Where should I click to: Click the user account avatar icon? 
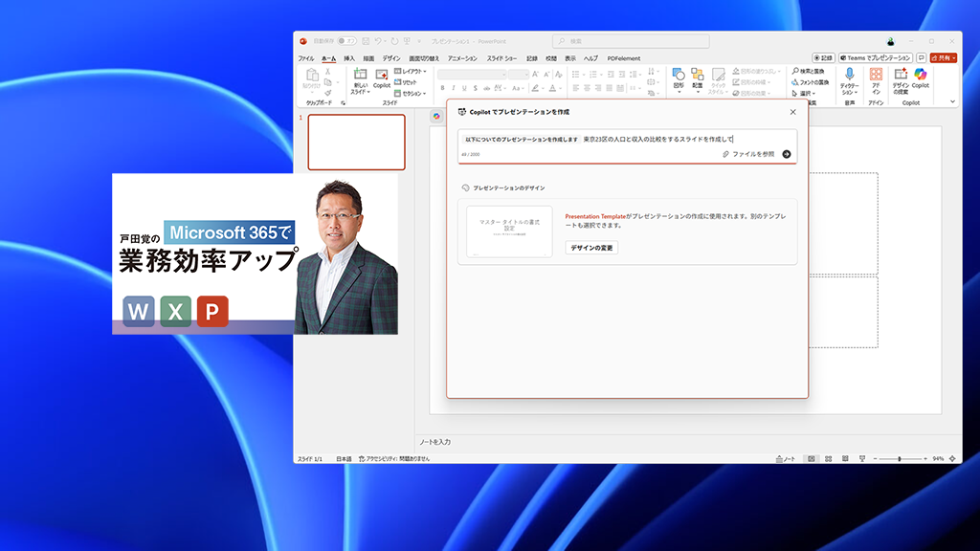point(891,41)
